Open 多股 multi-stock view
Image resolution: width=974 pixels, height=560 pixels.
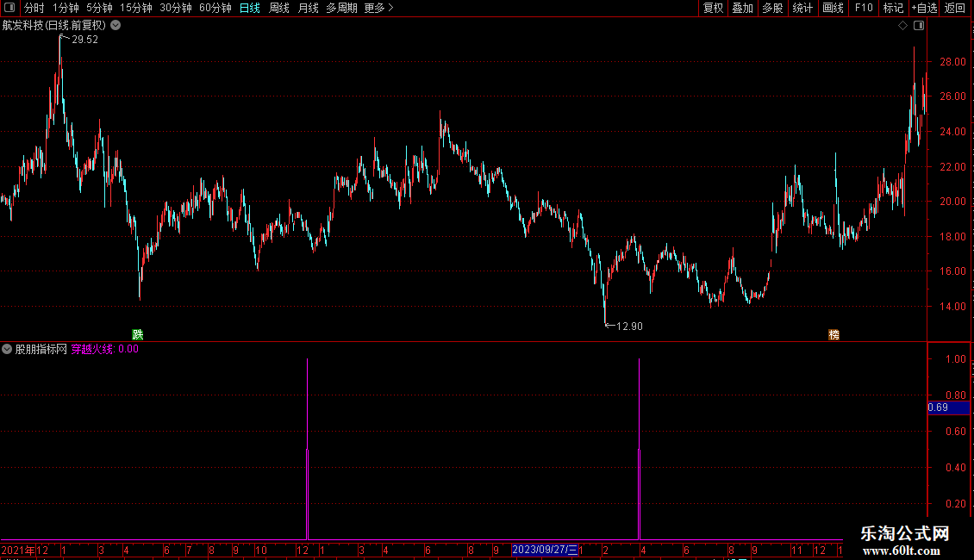(x=772, y=8)
